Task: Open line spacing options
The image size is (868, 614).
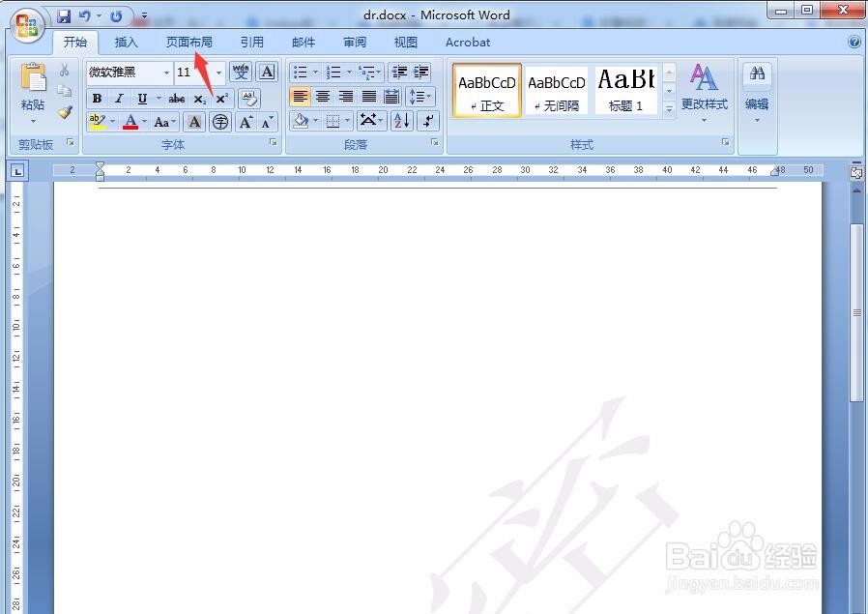Action: pos(420,97)
